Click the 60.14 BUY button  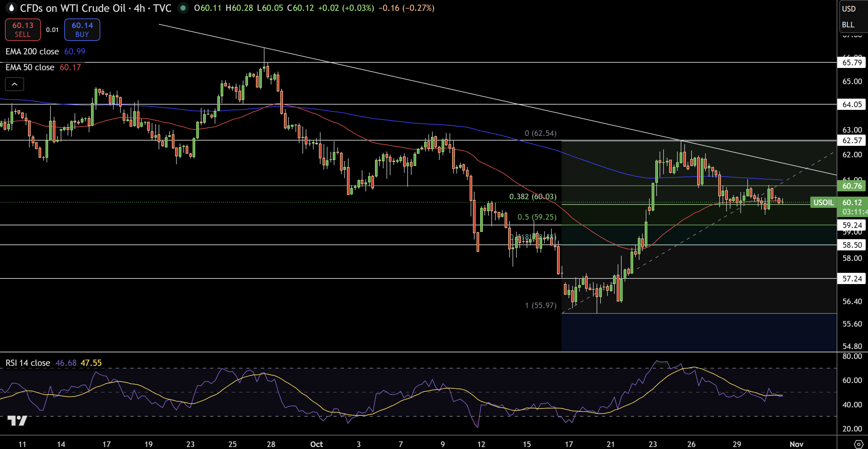(x=82, y=29)
